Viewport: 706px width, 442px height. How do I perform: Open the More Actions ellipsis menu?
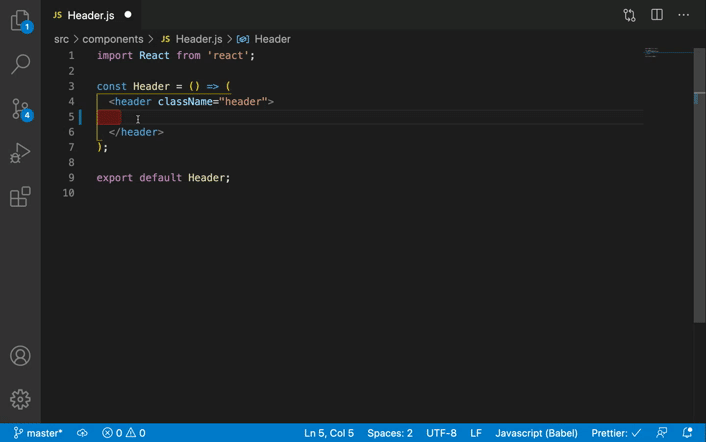(683, 15)
